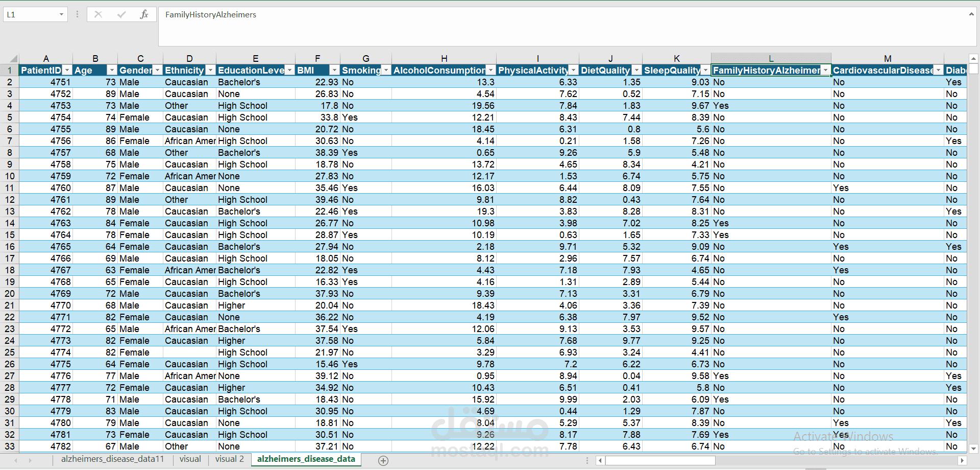Click the Cancel X icon in formula bar
The height and width of the screenshot is (470, 980).
tap(98, 14)
